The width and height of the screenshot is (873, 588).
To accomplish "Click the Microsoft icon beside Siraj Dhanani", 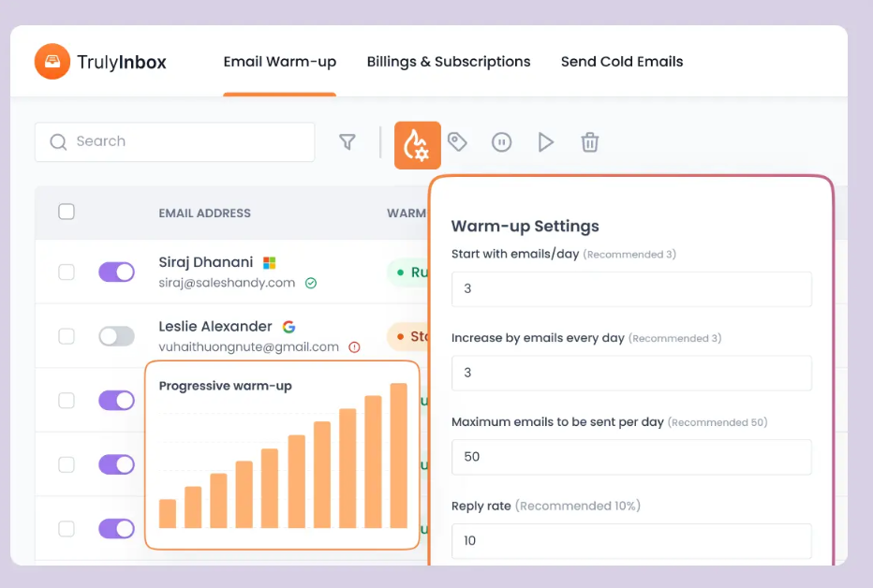I will (270, 262).
